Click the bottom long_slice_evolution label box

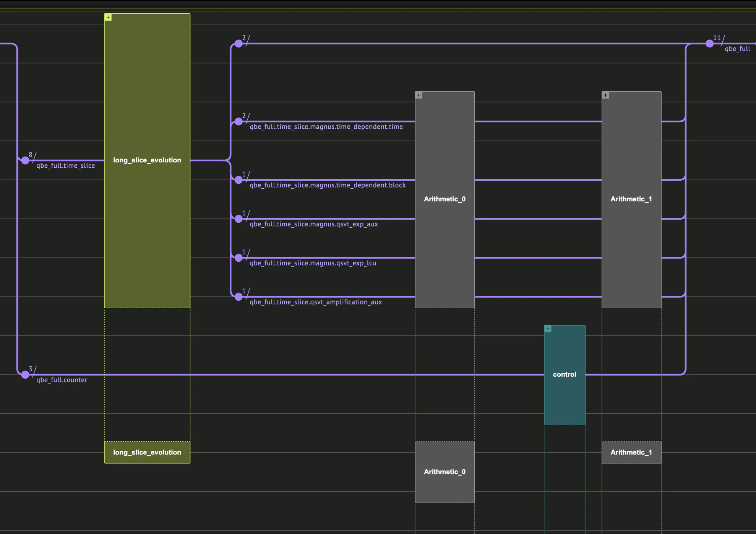point(147,452)
